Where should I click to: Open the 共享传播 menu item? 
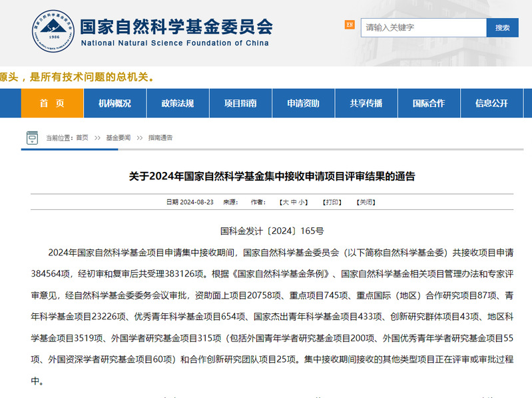(x=366, y=103)
